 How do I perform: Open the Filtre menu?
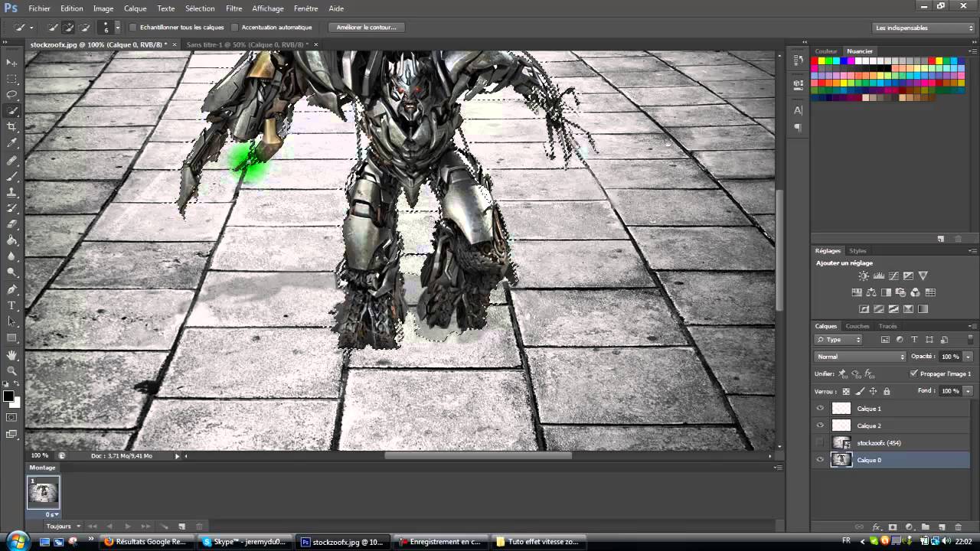pyautogui.click(x=234, y=8)
